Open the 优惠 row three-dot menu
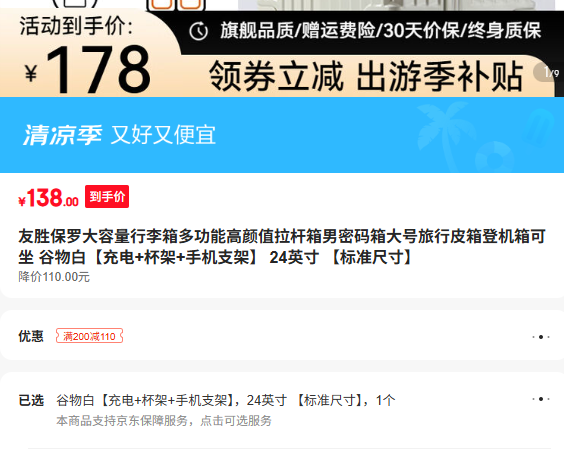The height and width of the screenshot is (460, 564). (541, 337)
